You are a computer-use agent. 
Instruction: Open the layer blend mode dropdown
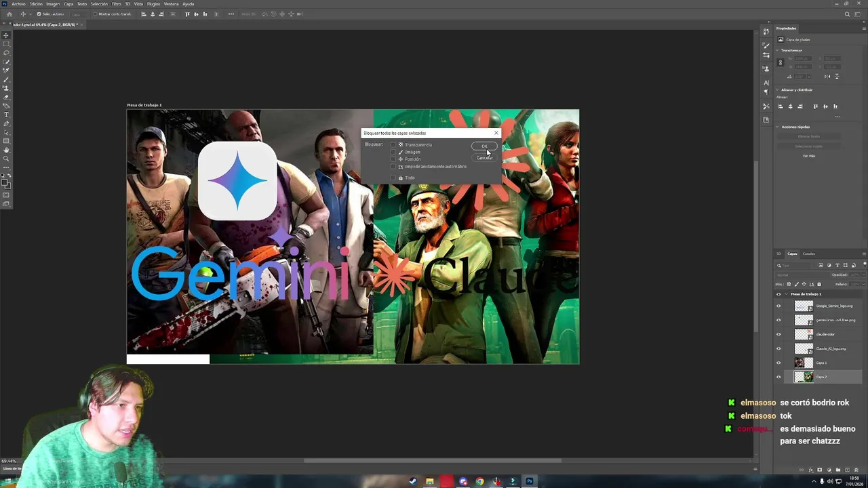point(802,274)
